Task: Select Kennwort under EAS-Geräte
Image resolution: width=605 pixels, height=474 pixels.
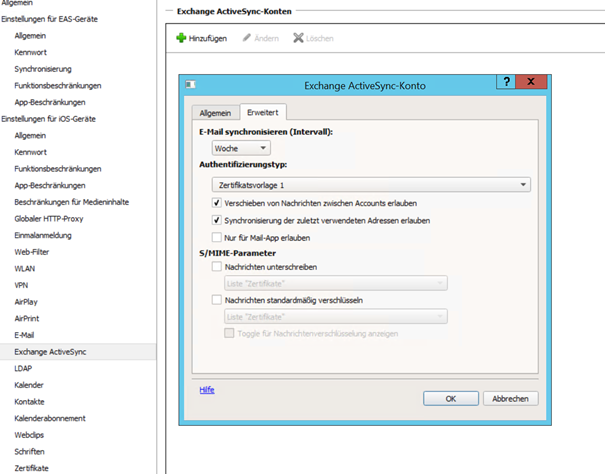Action: click(30, 52)
